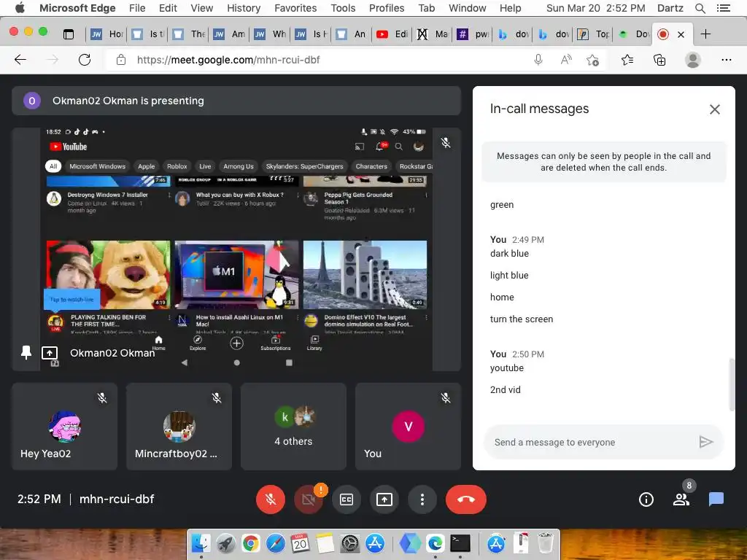Open the Profiles menu

387,8
